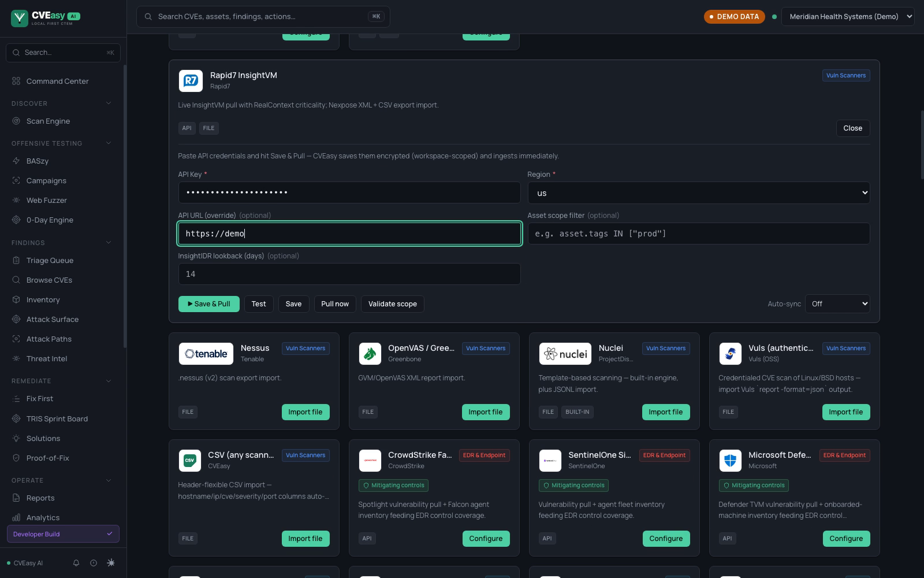Import file for Vuls

(x=846, y=412)
